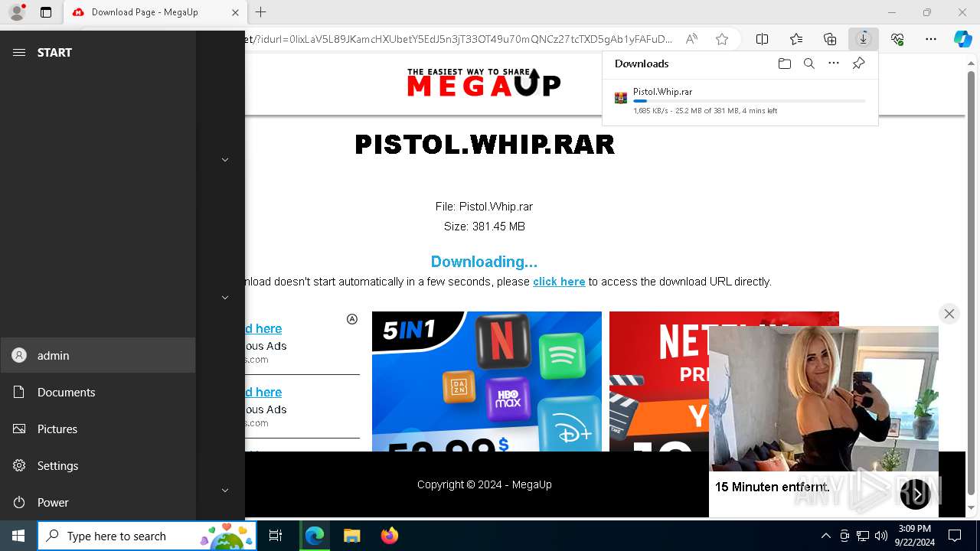Click the Edge profile avatar icon
Screen dimensions: 980x551
[16, 12]
